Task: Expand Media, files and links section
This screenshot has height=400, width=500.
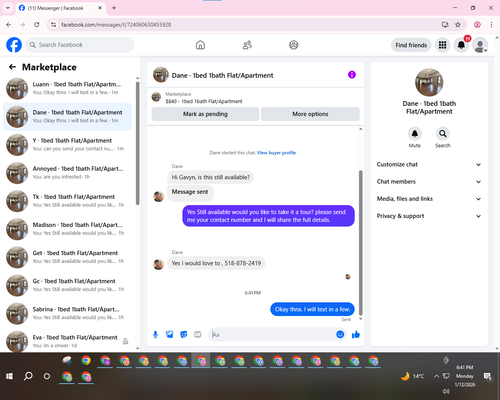Action: [429, 199]
